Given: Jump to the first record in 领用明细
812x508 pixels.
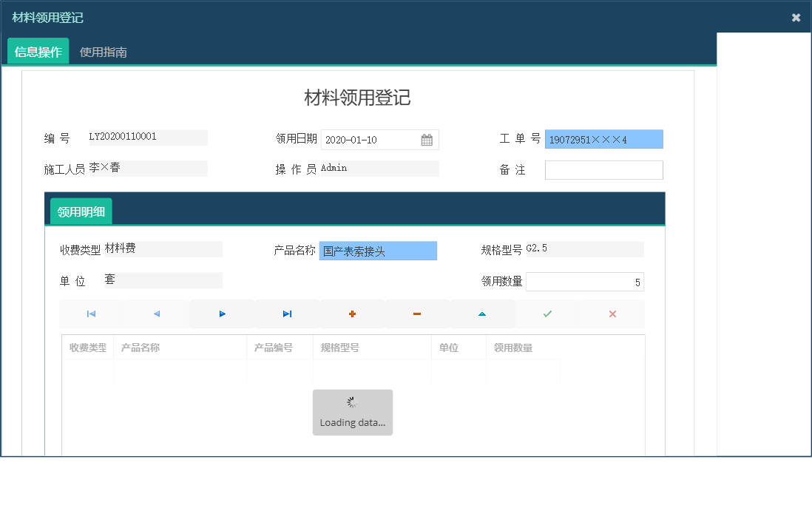Looking at the screenshot, I should 91,314.
